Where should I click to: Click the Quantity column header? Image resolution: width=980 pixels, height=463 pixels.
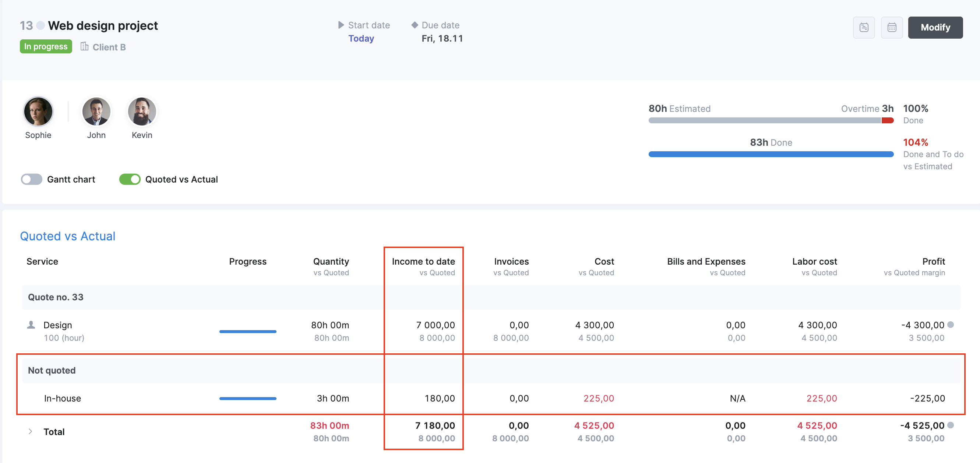point(331,261)
